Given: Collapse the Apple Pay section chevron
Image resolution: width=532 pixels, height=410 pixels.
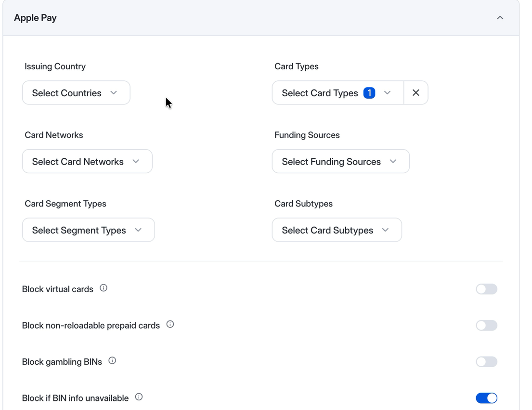Looking at the screenshot, I should pos(500,18).
